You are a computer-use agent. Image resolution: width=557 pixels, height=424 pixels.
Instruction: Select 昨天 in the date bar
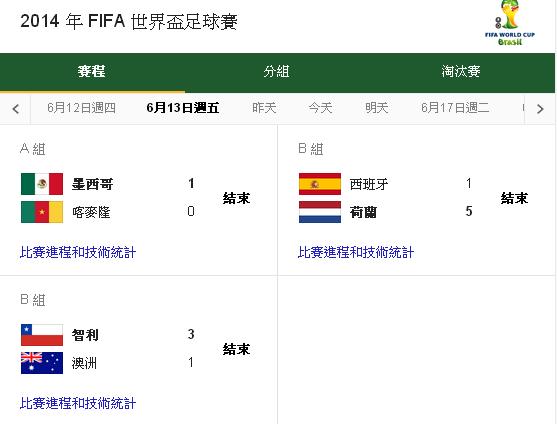pyautogui.click(x=264, y=108)
